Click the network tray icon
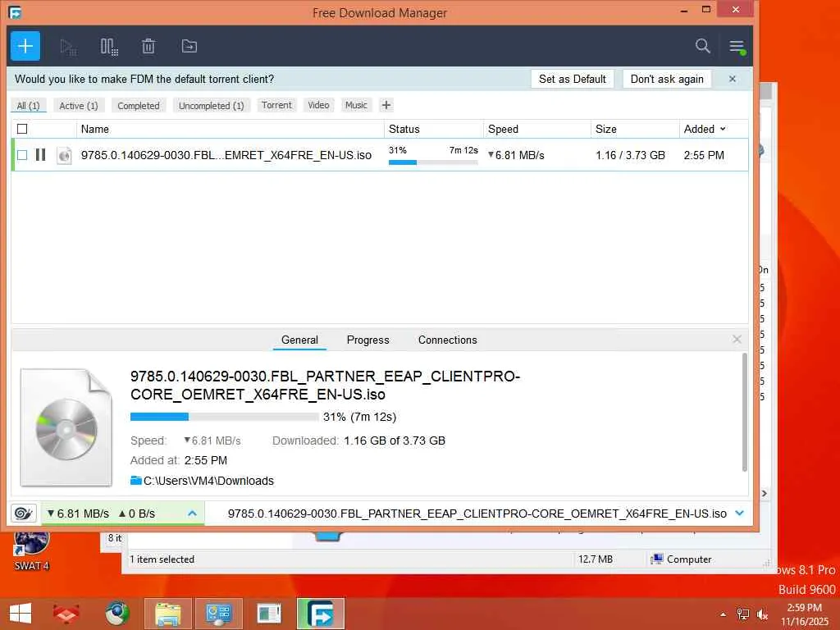Image resolution: width=840 pixels, height=630 pixels. coord(742,614)
